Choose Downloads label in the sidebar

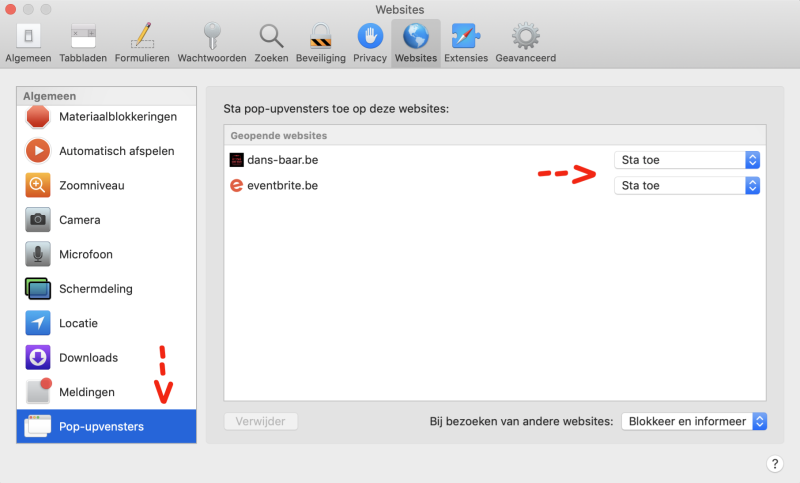88,358
